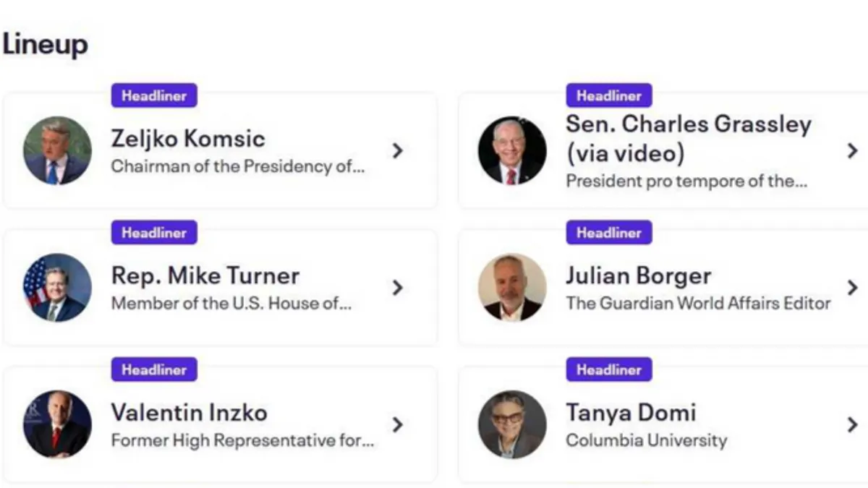
Task: Click Julian Borger name heading
Action: [x=638, y=275]
